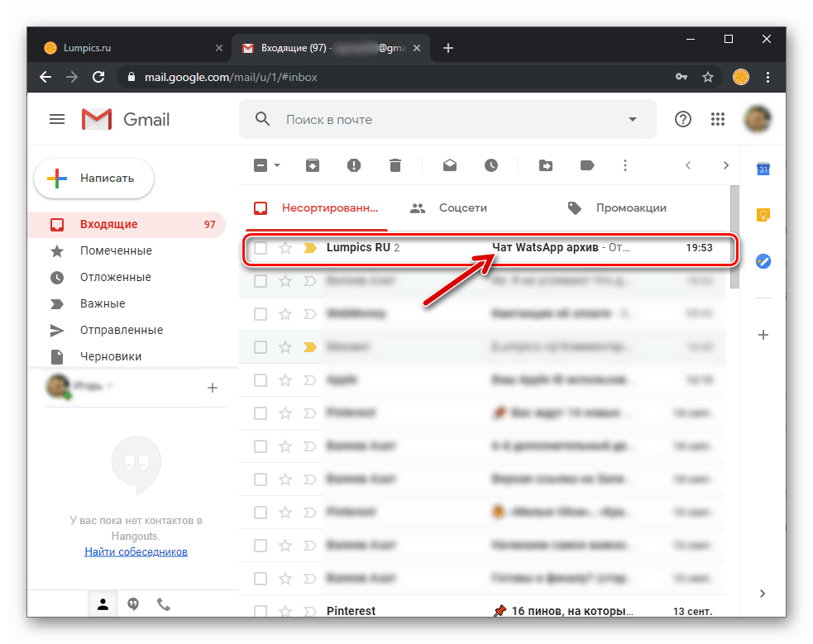This screenshot has width=813, height=644.
Task: Expand the Hangouts user status dropdown
Action: click(x=111, y=386)
